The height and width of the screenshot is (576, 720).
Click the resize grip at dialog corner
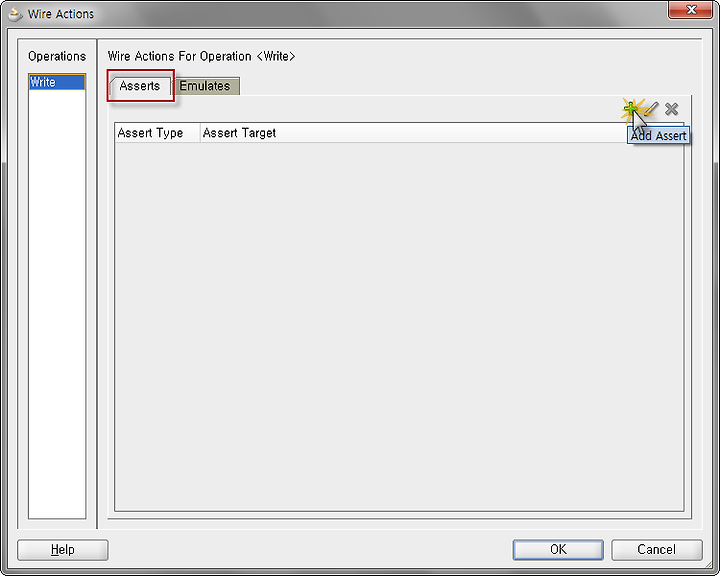pos(709,566)
